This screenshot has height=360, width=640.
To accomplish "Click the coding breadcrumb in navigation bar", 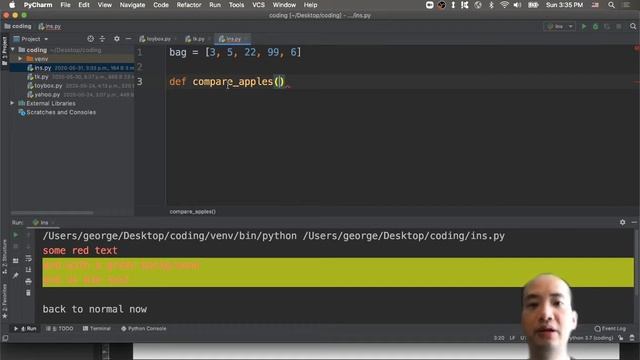I will [18, 27].
